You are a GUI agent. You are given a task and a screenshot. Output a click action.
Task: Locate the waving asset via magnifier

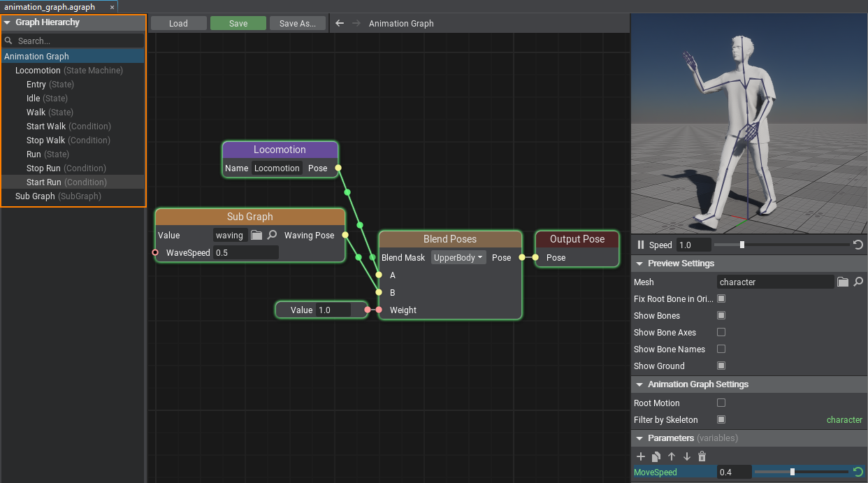tap(273, 236)
